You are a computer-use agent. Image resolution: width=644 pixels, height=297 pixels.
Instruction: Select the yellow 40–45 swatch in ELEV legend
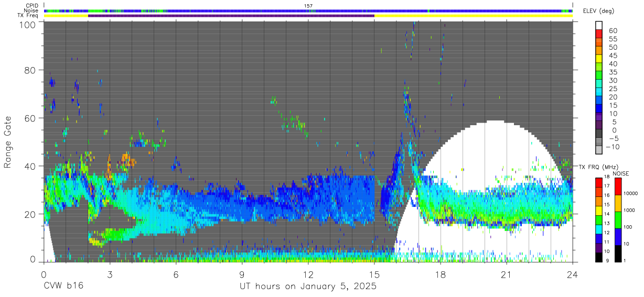[x=598, y=59]
